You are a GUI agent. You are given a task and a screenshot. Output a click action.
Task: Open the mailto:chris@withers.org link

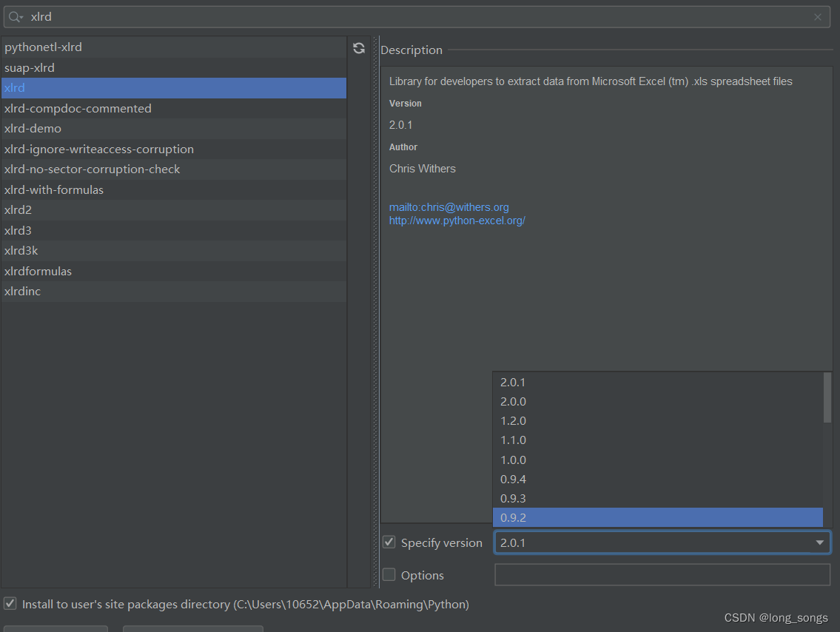448,207
